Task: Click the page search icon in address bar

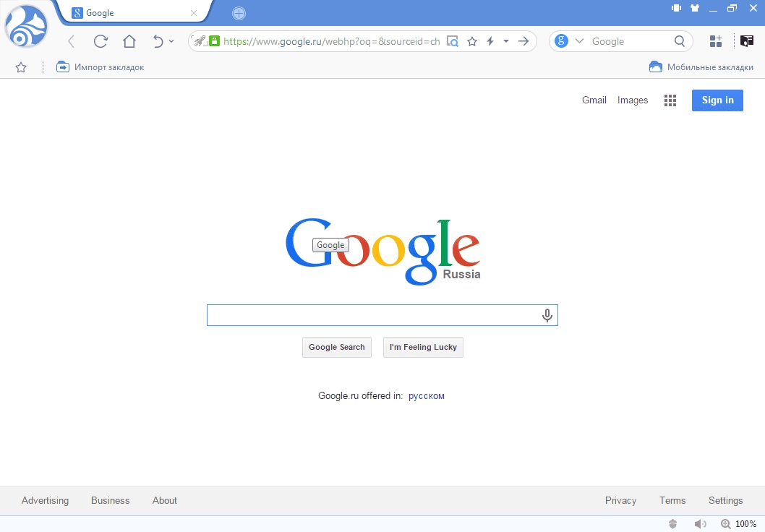Action: click(x=453, y=41)
